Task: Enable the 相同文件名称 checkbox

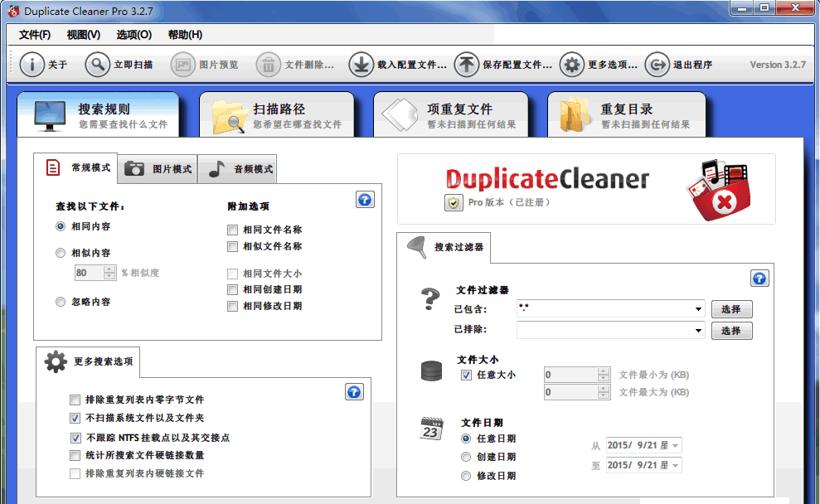Action: 233,230
